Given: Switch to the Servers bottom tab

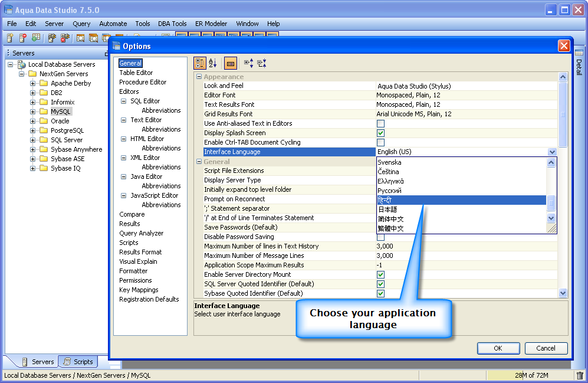Looking at the screenshot, I should click(38, 362).
